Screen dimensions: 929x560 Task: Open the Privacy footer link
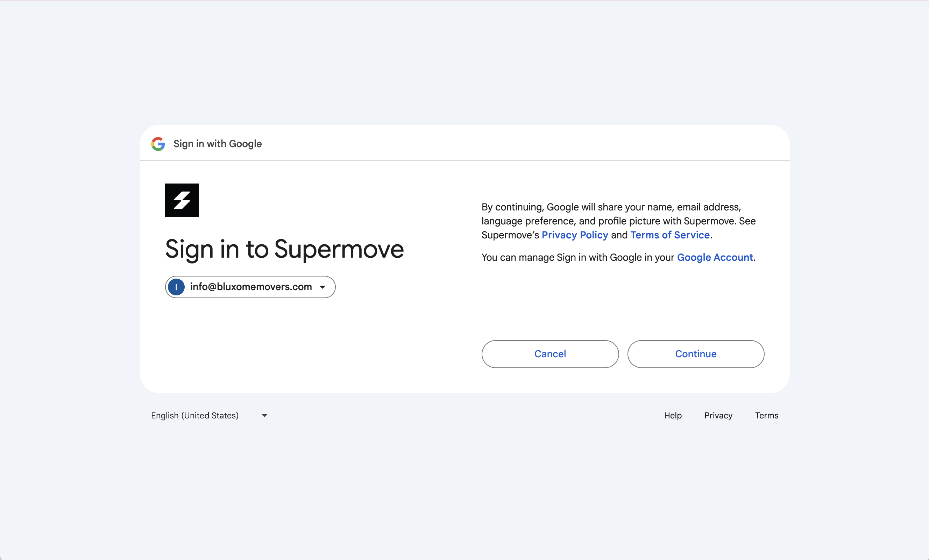718,415
